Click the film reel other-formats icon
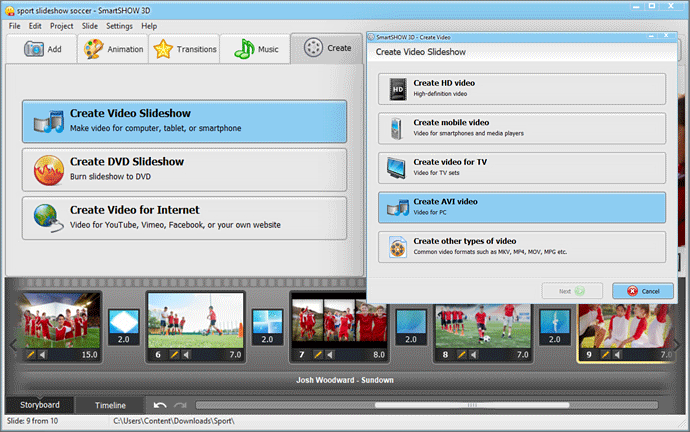The width and height of the screenshot is (690, 432). (x=397, y=248)
